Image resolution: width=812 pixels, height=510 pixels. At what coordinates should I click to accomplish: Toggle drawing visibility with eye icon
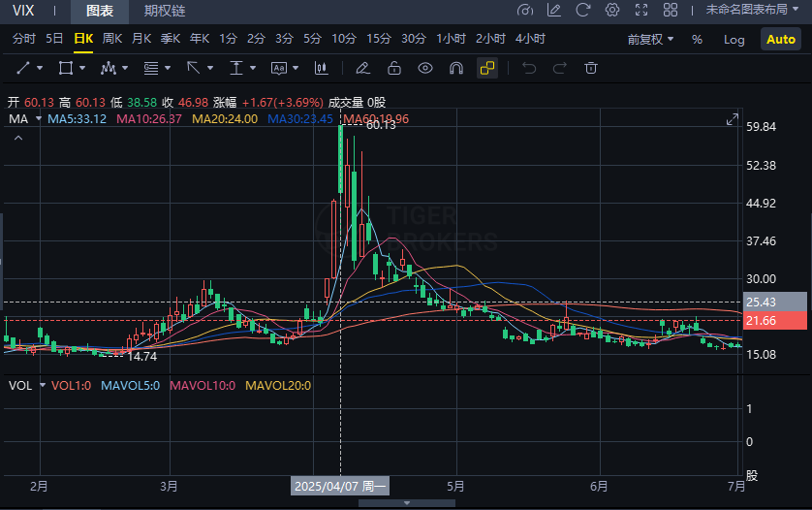[424, 68]
